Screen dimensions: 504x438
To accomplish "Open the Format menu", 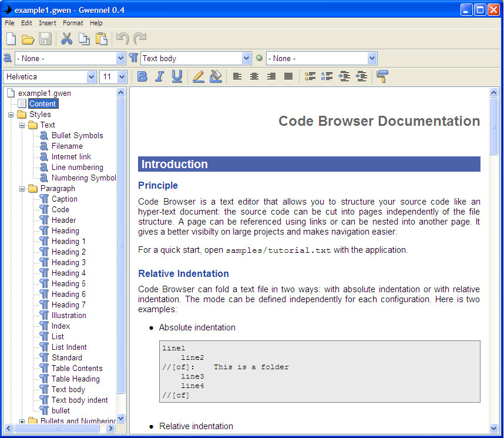I will 73,23.
